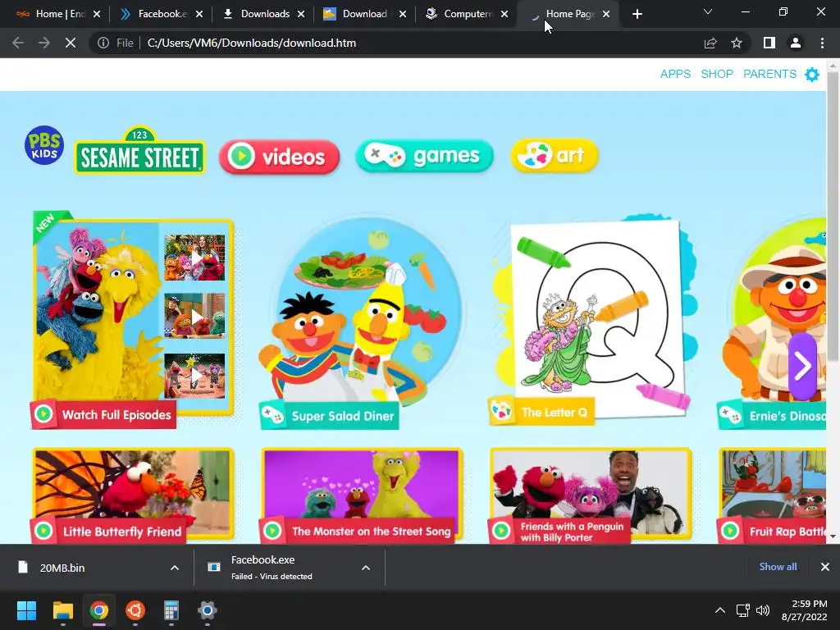The image size is (840, 630).
Task: Open the videos section button
Action: 279,157
